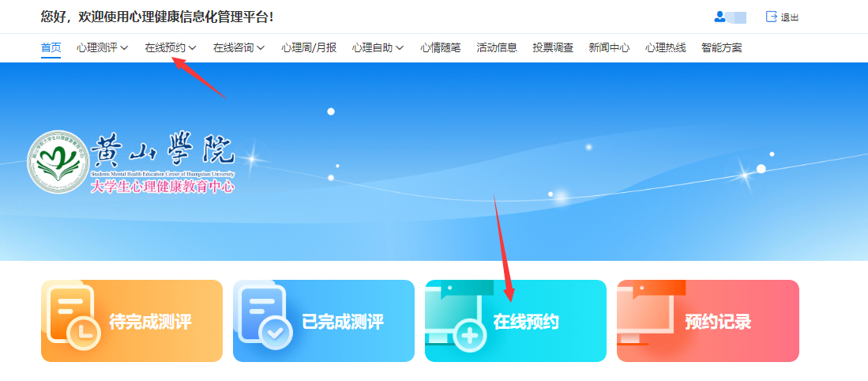This screenshot has height=381, width=868.
Task: Expand the 在线咨询 dropdown chevron
Action: tap(260, 48)
